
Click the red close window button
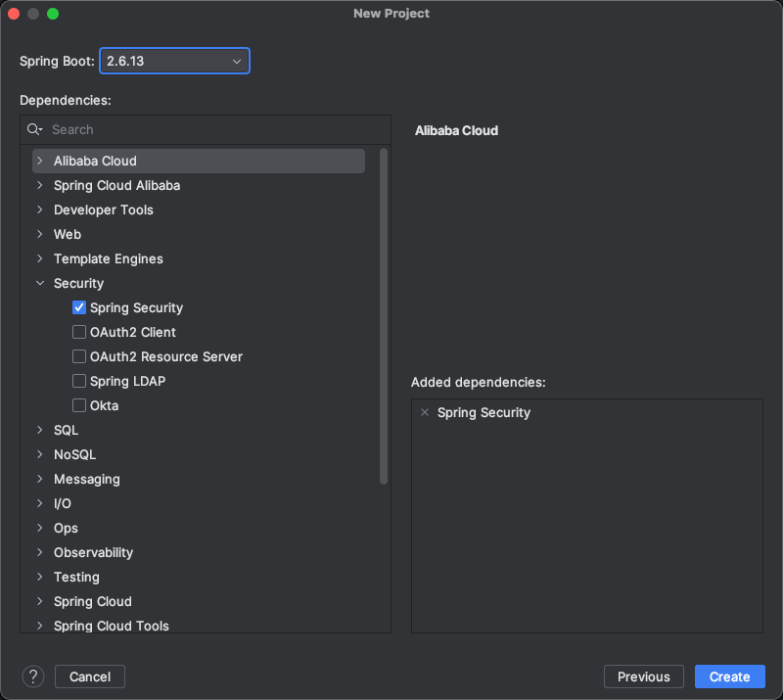[x=15, y=14]
